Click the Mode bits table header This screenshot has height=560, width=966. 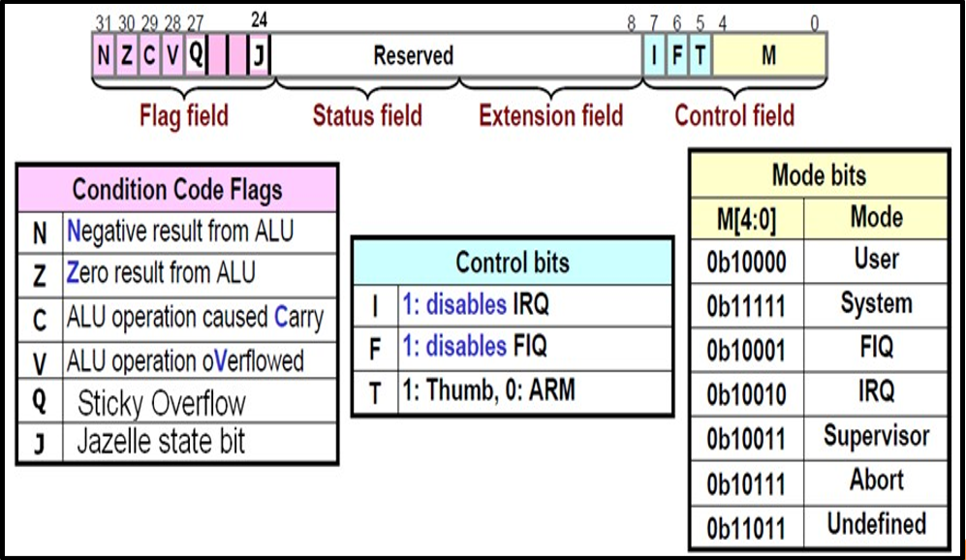coord(818,175)
